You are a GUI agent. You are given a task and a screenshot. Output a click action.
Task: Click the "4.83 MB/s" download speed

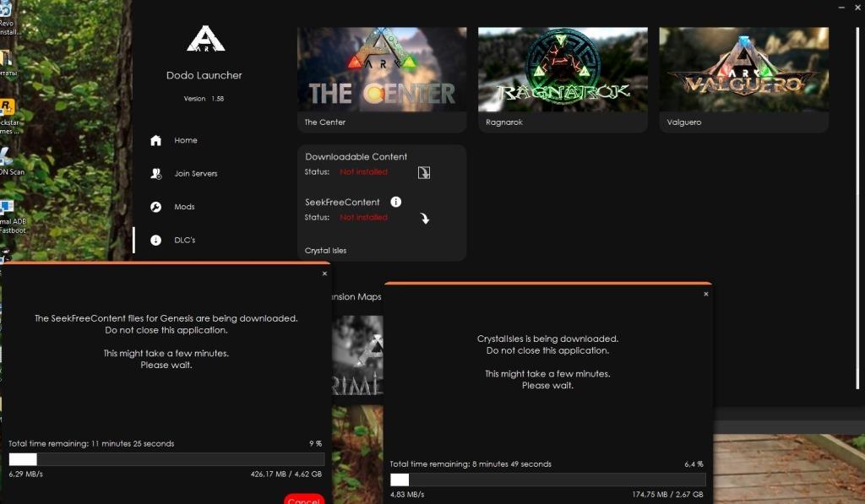pos(407,494)
